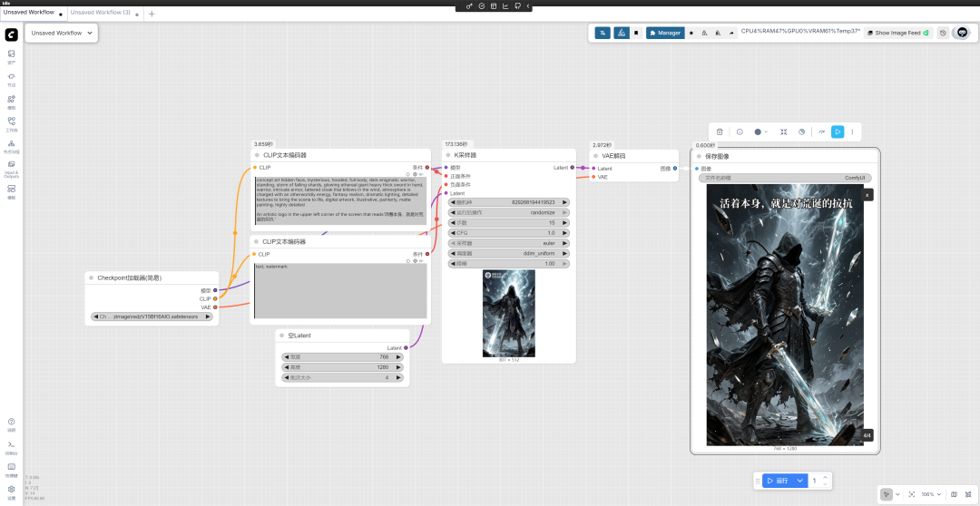
Task: Open the Input & Outputs sidebar panel
Action: (11, 167)
